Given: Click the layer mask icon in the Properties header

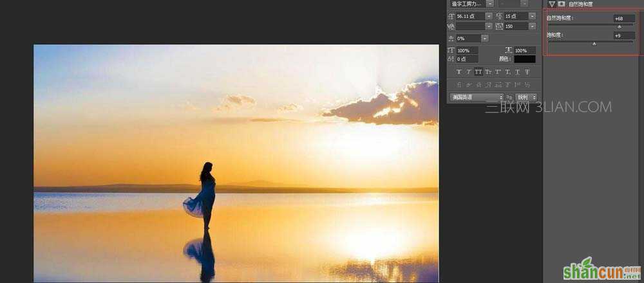Looking at the screenshot, I should point(562,4).
